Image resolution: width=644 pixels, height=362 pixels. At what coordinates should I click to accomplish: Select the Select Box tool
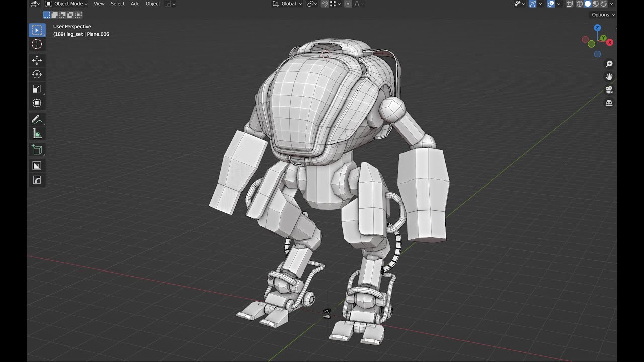tap(37, 30)
